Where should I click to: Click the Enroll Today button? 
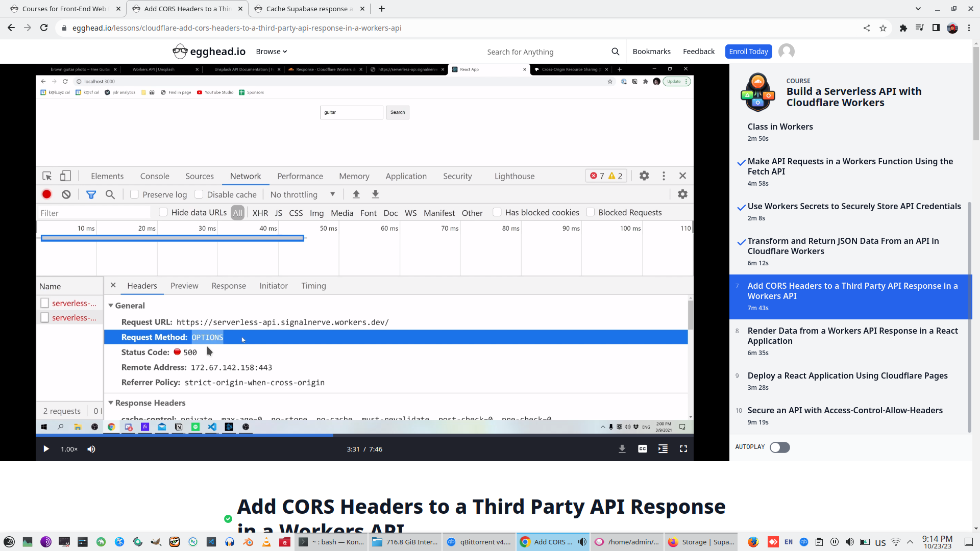click(x=748, y=52)
